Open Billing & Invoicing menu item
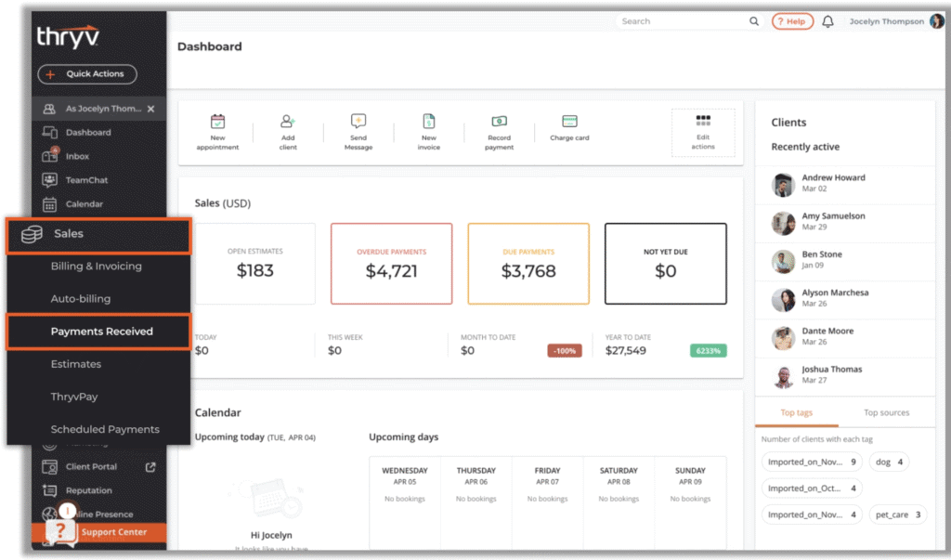The image size is (951, 560). pyautogui.click(x=97, y=267)
